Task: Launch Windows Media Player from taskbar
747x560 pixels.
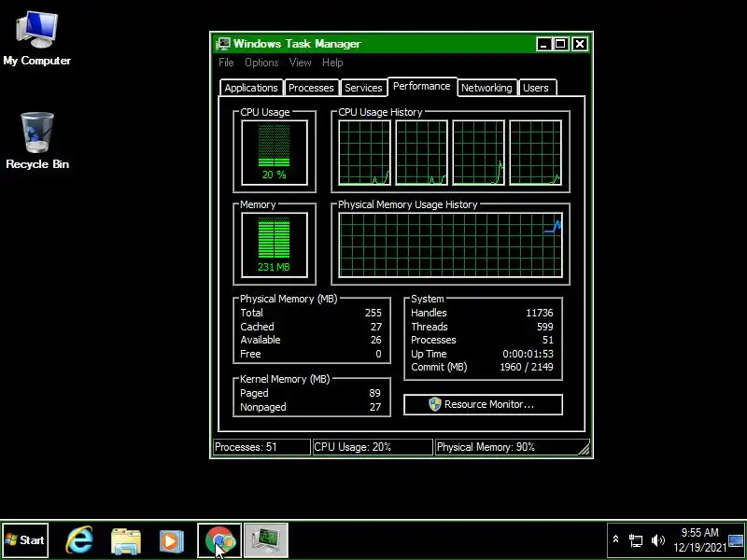Action: (x=172, y=540)
